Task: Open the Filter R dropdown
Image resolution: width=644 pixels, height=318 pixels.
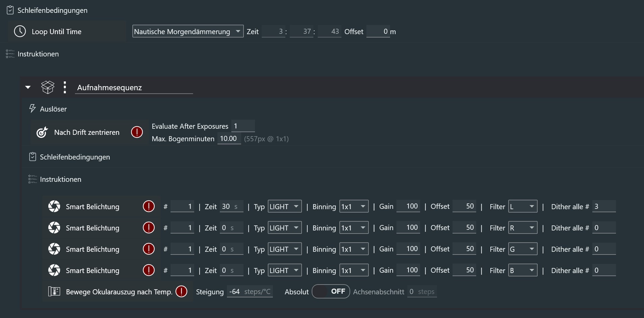Action: tap(523, 227)
